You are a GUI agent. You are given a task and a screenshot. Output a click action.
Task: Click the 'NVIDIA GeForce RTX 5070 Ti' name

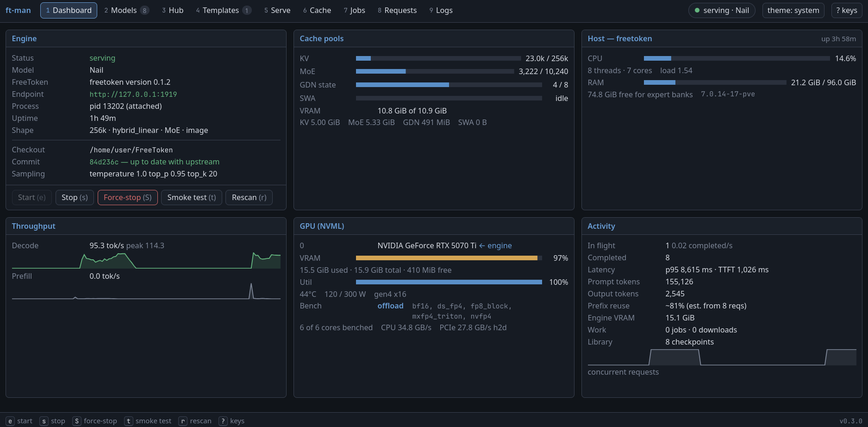coord(427,245)
